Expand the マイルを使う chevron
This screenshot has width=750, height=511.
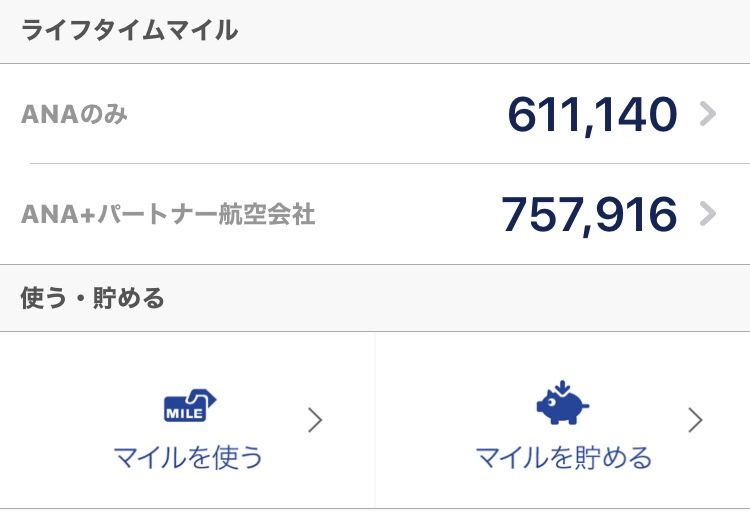[315, 420]
